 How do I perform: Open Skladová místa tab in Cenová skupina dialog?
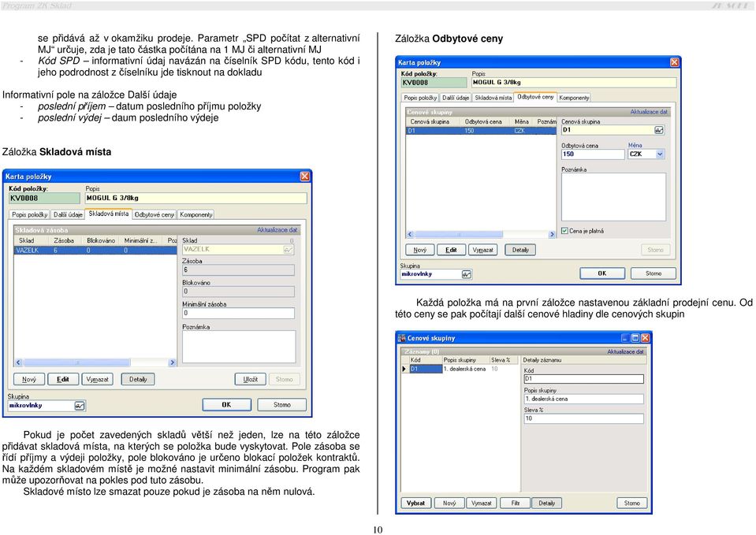493,98
